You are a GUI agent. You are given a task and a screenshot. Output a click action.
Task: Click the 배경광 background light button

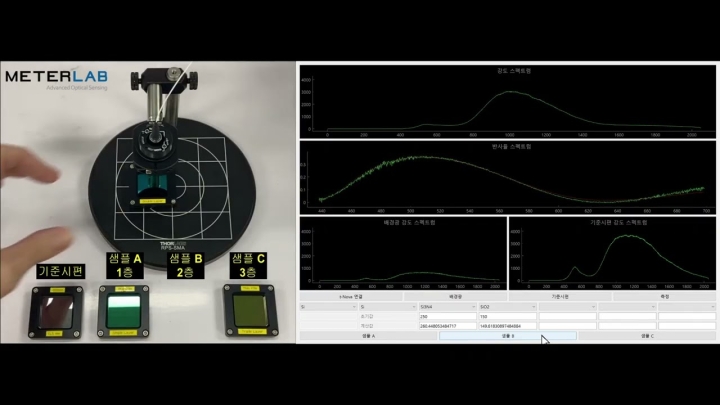click(x=456, y=297)
